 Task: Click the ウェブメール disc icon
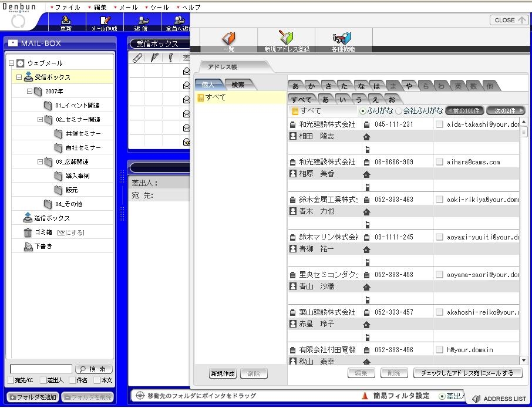(21, 63)
